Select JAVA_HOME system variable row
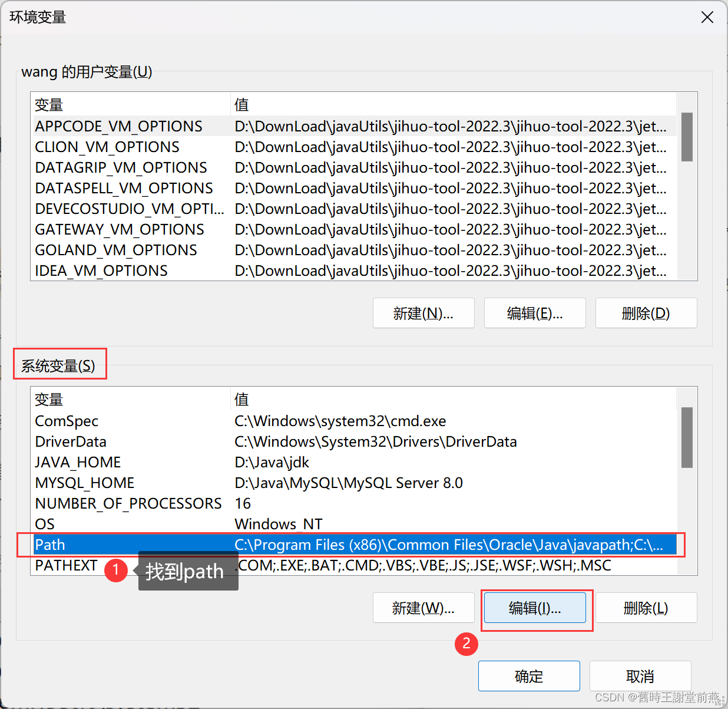Viewport: 728px width, 709px height. pyautogui.click(x=355, y=462)
